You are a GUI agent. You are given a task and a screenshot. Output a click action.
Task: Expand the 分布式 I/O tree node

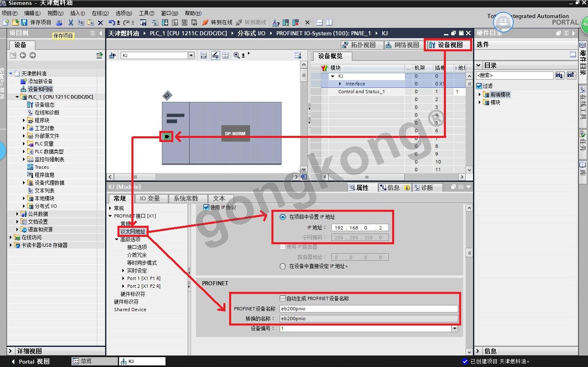tap(24, 206)
